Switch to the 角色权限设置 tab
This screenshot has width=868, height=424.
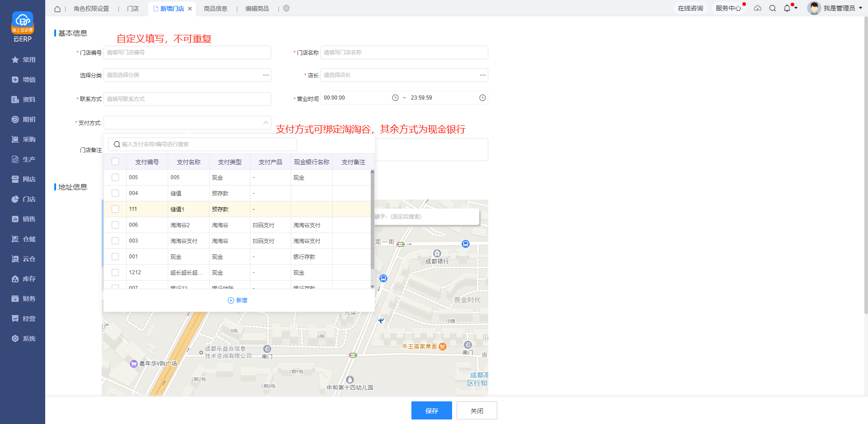tap(91, 9)
